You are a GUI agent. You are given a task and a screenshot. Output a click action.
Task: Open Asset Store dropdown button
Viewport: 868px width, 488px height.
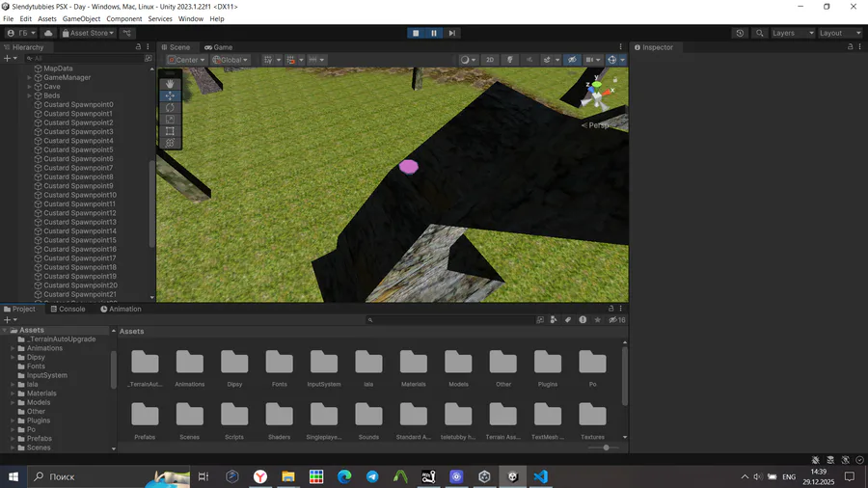[88, 33]
